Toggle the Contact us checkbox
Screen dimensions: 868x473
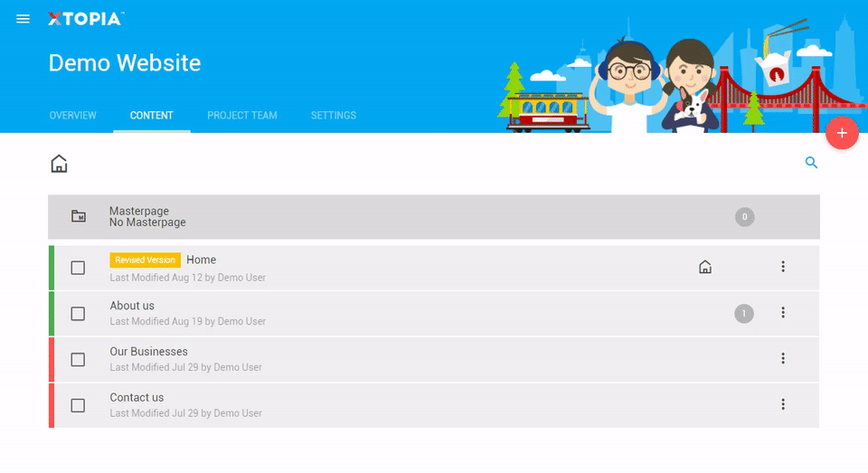click(78, 405)
